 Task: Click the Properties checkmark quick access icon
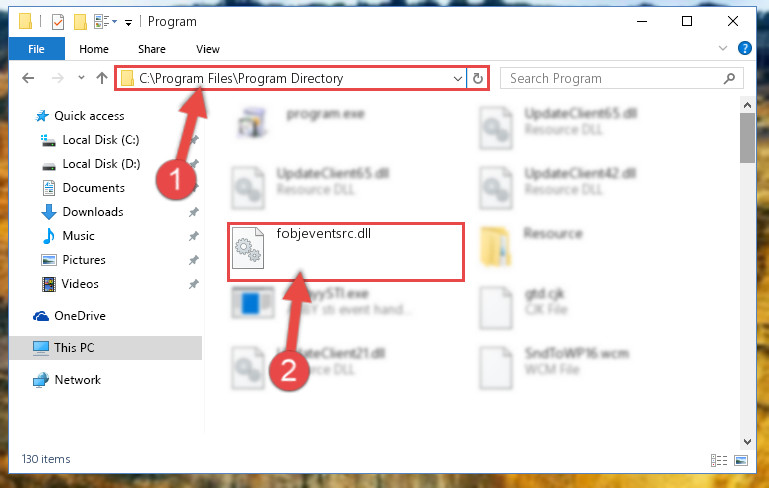coord(58,22)
